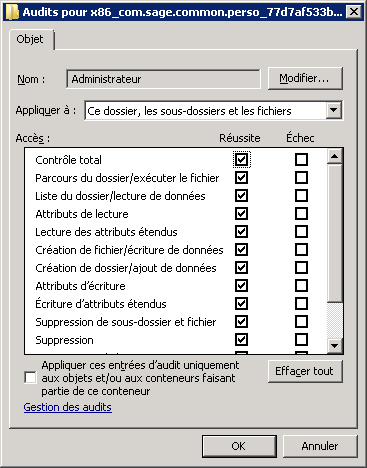This screenshot has height=468, width=367.
Task: Open the Gestion des audits link
Action: point(68,407)
